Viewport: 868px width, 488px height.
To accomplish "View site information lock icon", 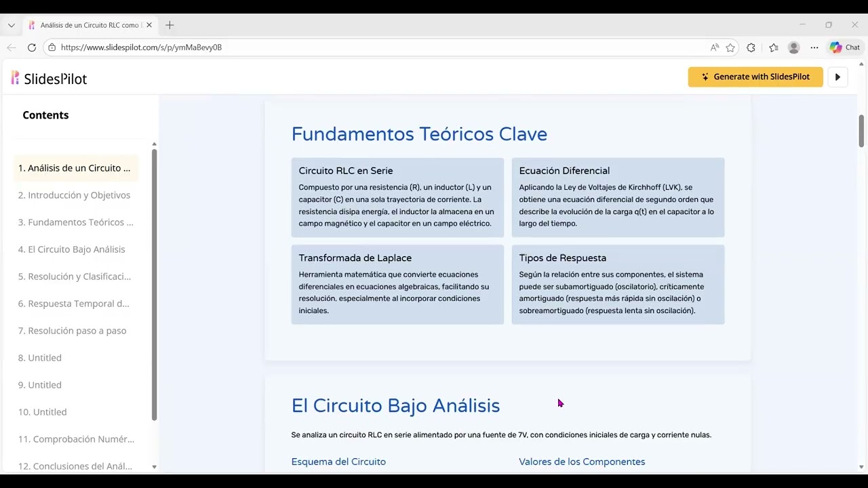I will click(x=52, y=47).
